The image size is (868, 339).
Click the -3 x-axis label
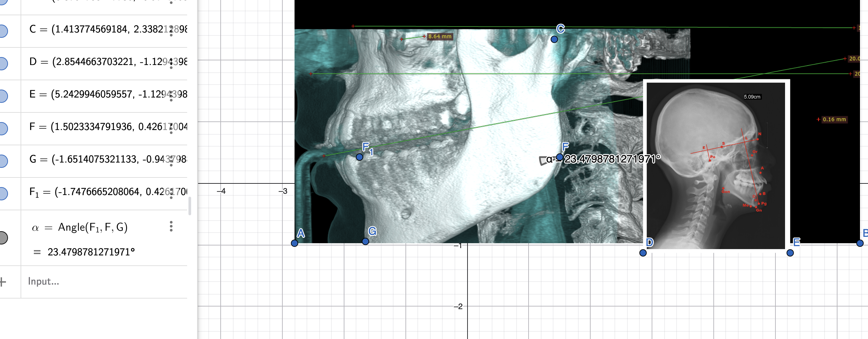[283, 191]
